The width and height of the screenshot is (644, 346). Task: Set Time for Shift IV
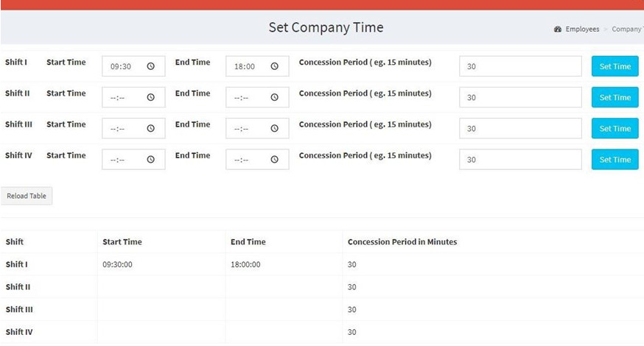click(615, 159)
